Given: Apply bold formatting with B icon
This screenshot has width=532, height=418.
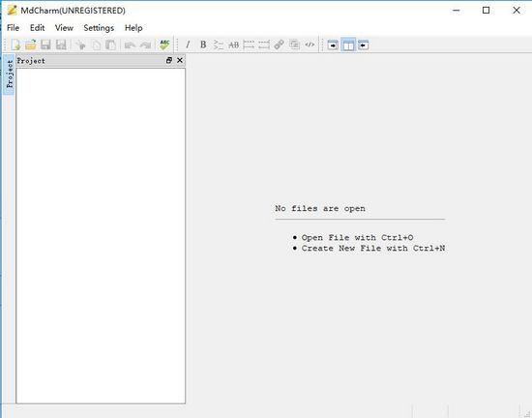Looking at the screenshot, I should 203,45.
